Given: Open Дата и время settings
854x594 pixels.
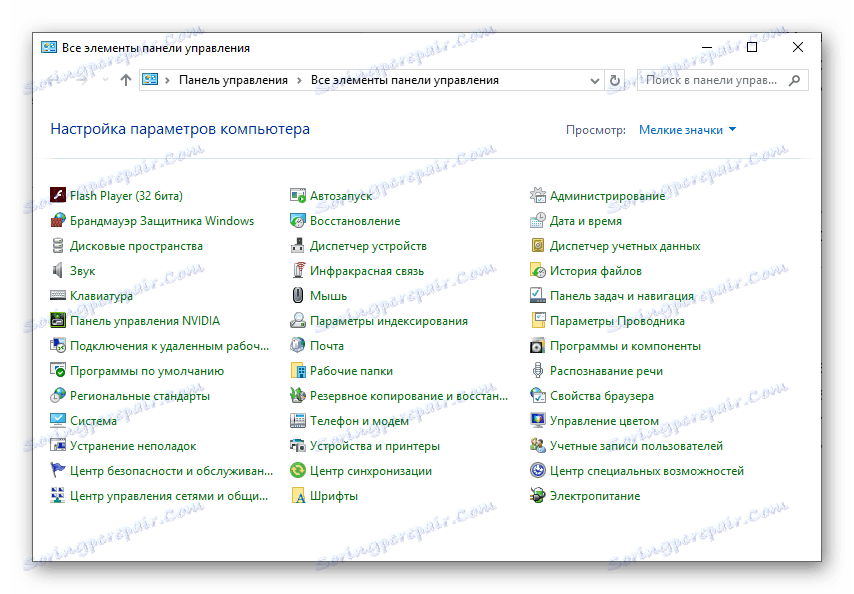Looking at the screenshot, I should 586,220.
